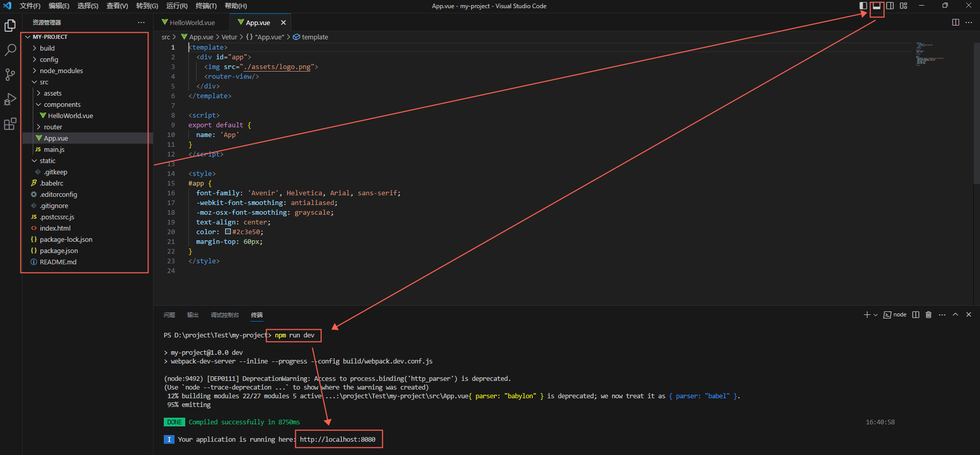Toggle primary side bar layout icon
Viewport: 980px width, 455px height.
pos(863,6)
